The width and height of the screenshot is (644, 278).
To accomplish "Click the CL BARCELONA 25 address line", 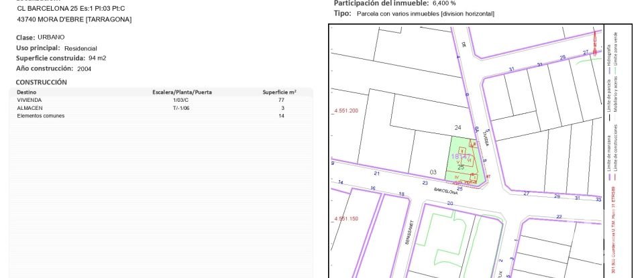I will (71, 9).
